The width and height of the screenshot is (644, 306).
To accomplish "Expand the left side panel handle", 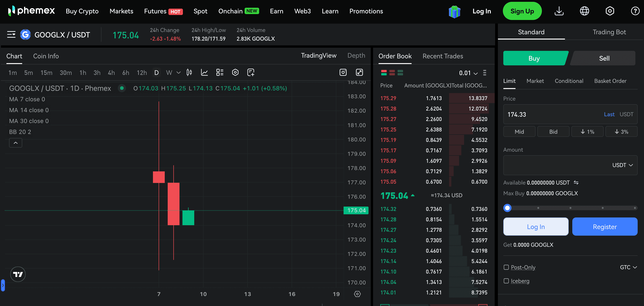I will 3,285.
